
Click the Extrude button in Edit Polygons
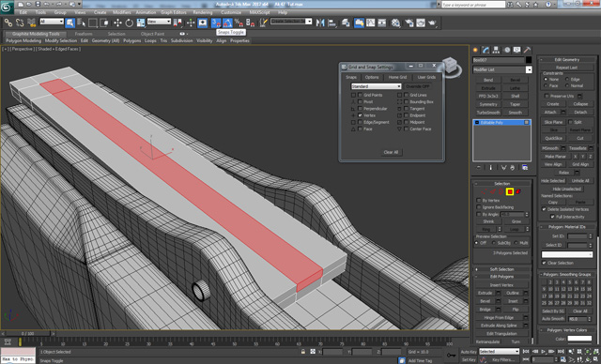click(x=485, y=293)
